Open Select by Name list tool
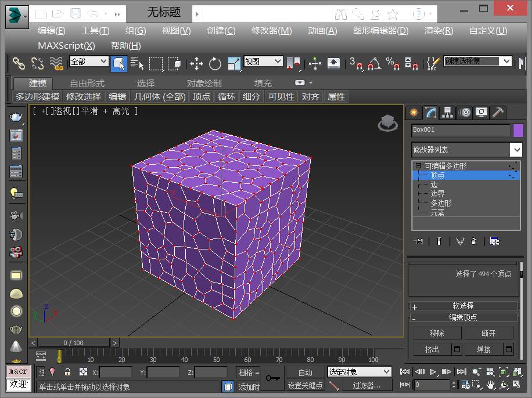532x398 pixels. click(138, 63)
